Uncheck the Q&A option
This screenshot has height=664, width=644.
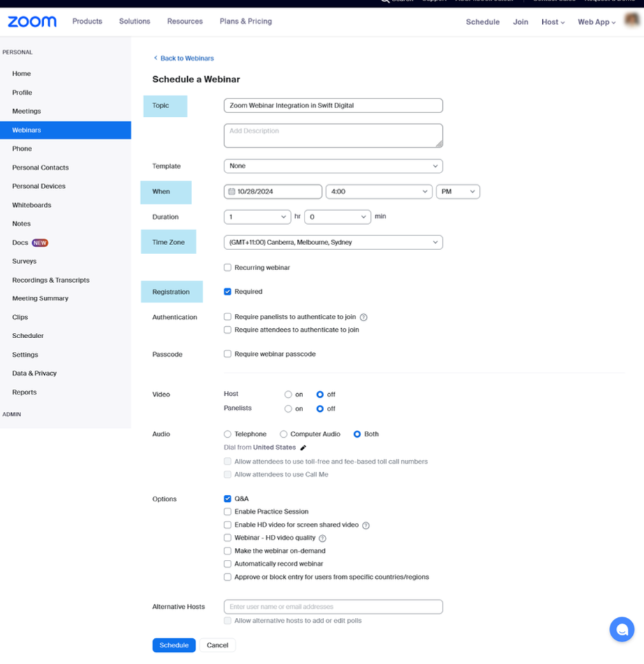tap(228, 499)
